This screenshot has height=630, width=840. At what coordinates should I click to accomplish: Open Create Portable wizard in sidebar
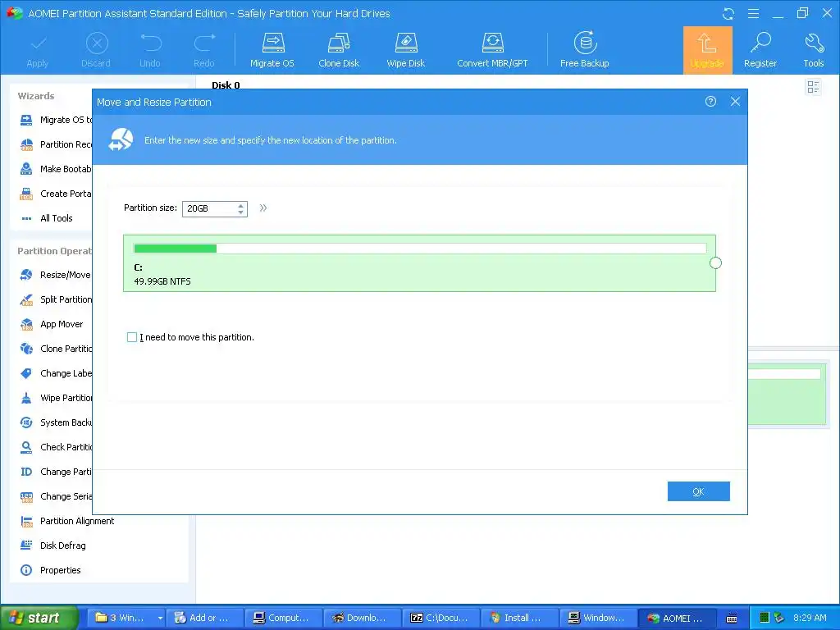[x=56, y=194]
